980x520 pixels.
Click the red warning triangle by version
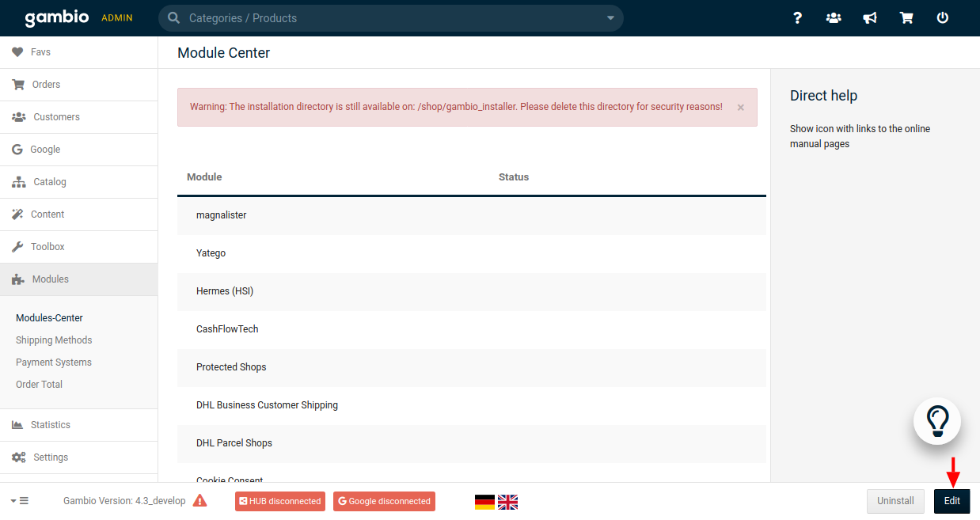pyautogui.click(x=199, y=500)
